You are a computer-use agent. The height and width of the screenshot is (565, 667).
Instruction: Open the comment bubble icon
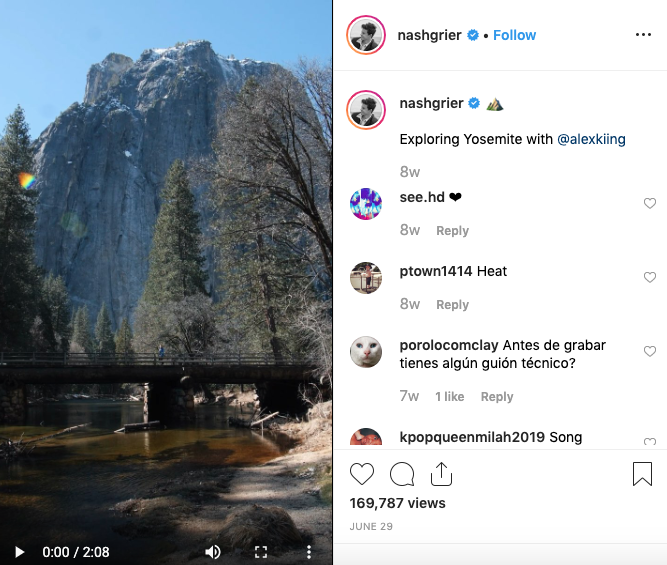click(x=402, y=474)
